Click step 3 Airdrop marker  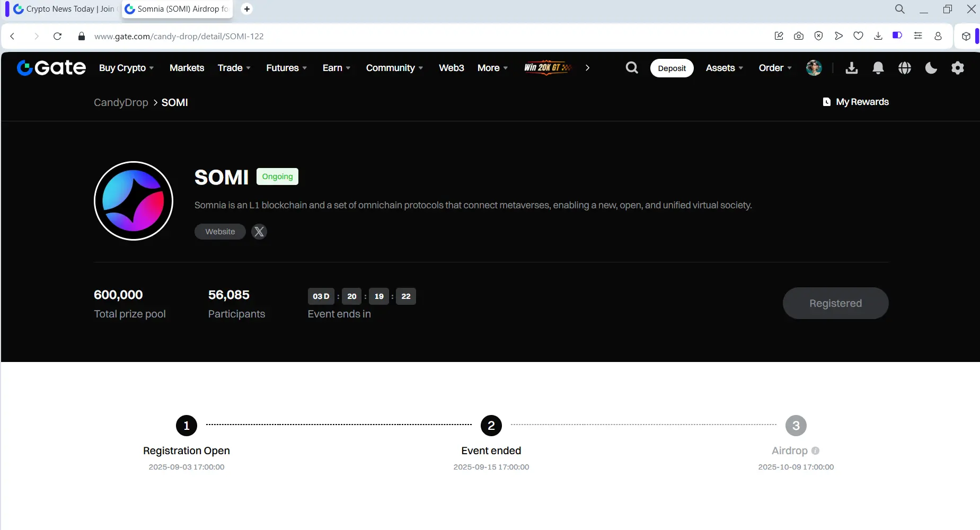(x=796, y=426)
